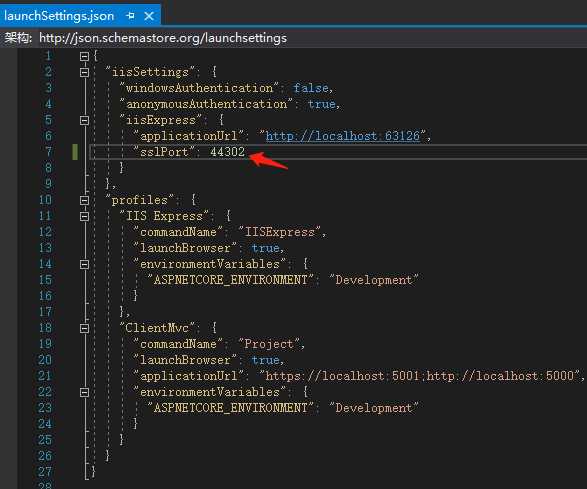Click line number 21 in gutter
This screenshot has width=587, height=489.
45,376
